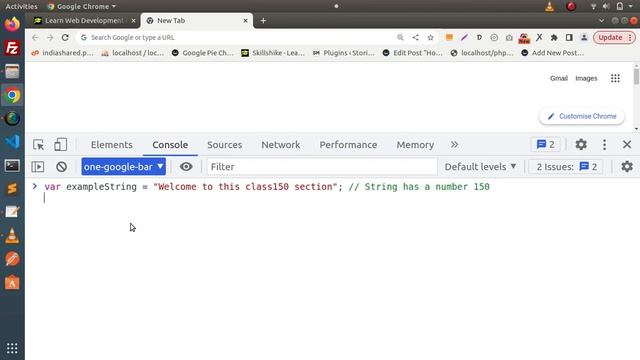This screenshot has height=360, width=640.
Task: Open Chrome extensions puzzle icon
Action: (554, 38)
